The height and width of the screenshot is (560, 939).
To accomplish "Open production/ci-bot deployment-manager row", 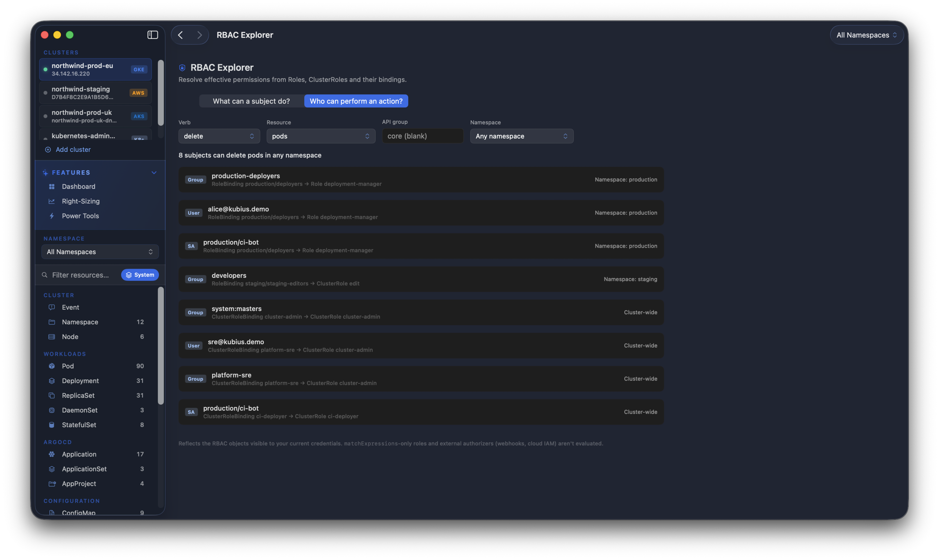I will coord(421,246).
